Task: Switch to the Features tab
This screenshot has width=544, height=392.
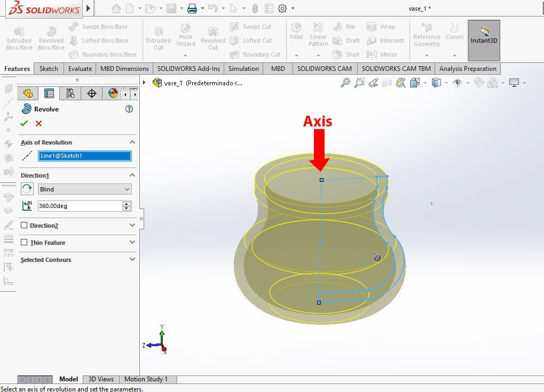Action: coord(17,69)
